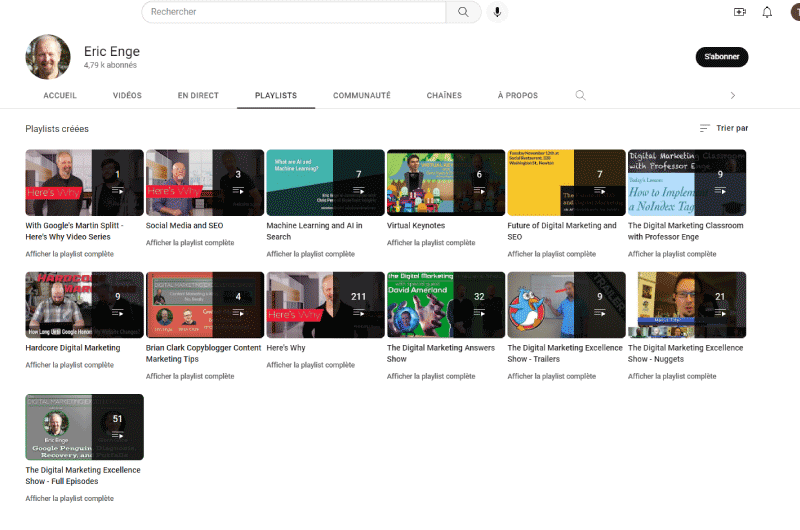This screenshot has height=530, width=800.
Task: Start voice search with microphone icon
Action: click(x=497, y=12)
